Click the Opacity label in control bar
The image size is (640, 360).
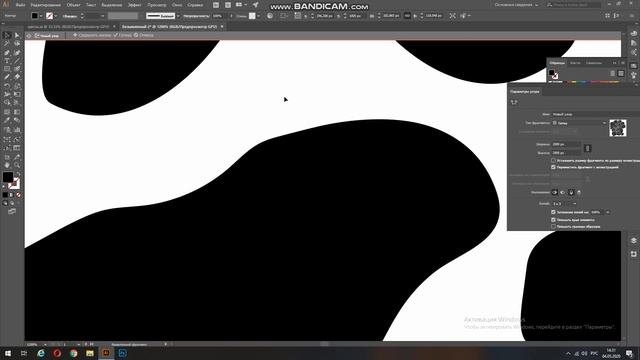[196, 16]
